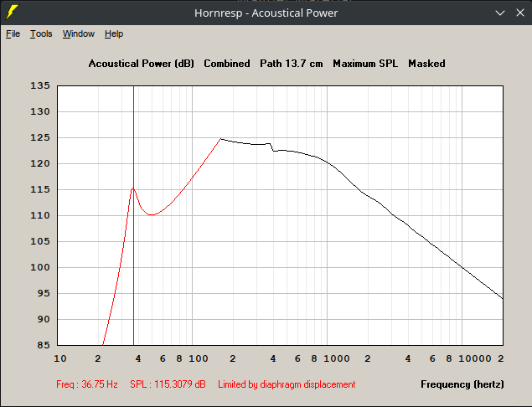Open the Window menu
This screenshot has width=532, height=407.
79,33
